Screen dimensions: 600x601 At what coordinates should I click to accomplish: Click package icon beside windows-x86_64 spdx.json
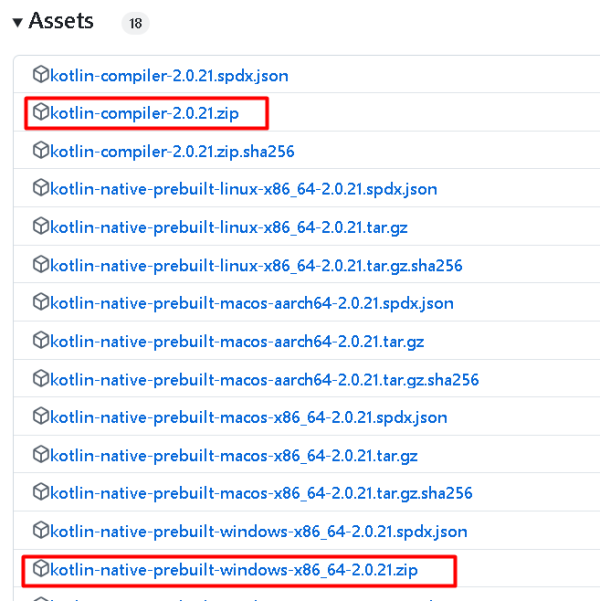(40, 530)
